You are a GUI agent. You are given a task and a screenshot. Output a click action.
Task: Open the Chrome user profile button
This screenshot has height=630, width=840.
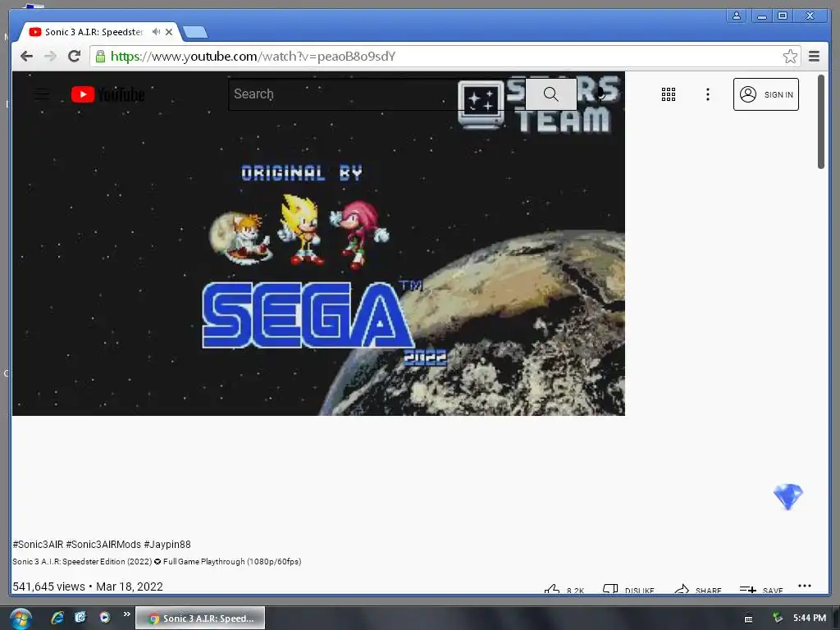pyautogui.click(x=737, y=16)
